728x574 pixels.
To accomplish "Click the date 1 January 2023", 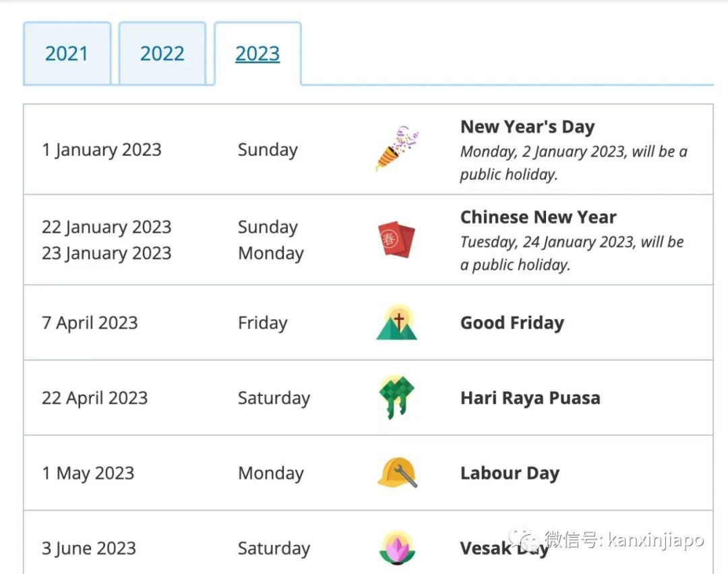I will click(101, 150).
